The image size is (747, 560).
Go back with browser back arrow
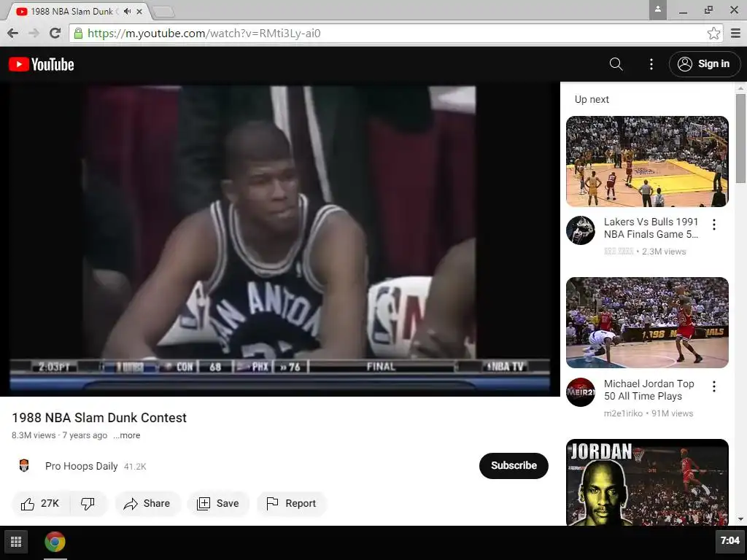point(13,33)
